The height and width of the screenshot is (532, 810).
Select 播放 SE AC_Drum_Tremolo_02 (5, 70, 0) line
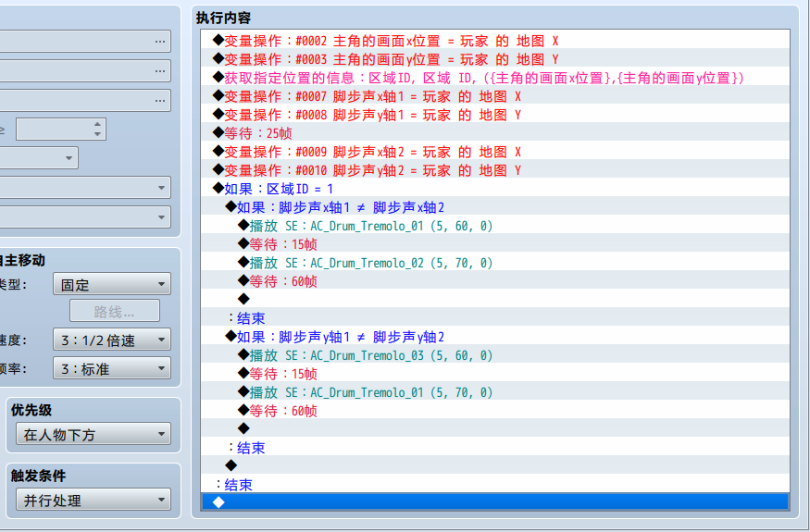coord(495,263)
